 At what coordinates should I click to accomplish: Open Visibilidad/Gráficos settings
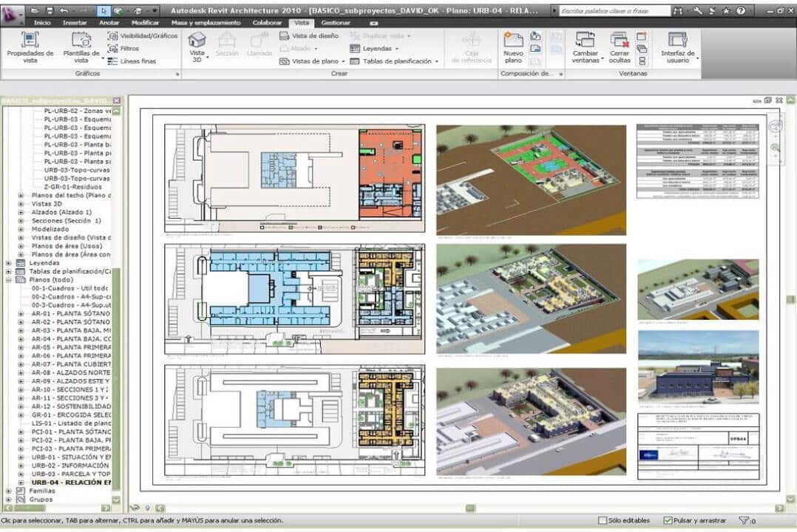142,36
